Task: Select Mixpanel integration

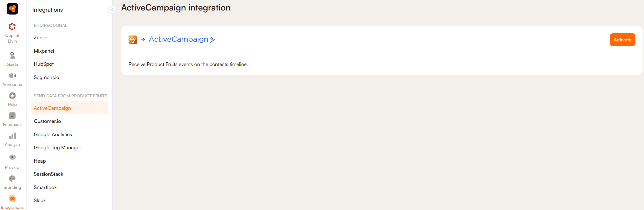Action: click(x=44, y=51)
